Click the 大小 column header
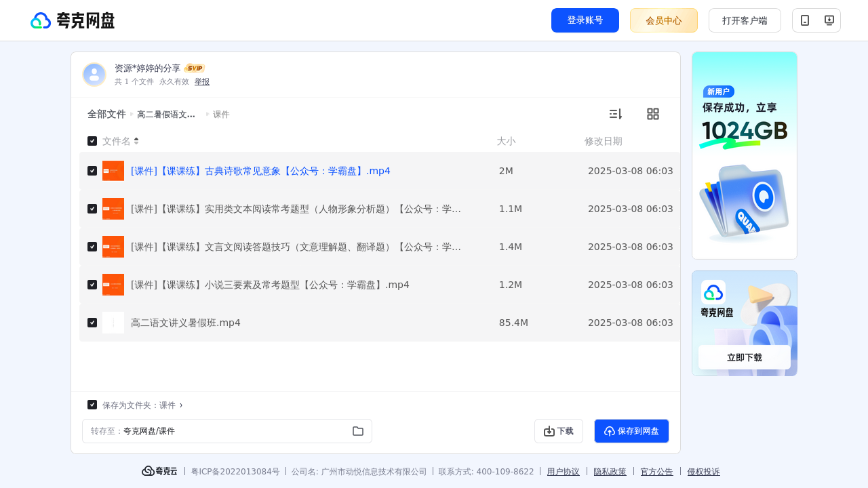This screenshot has width=868, height=488. [506, 141]
